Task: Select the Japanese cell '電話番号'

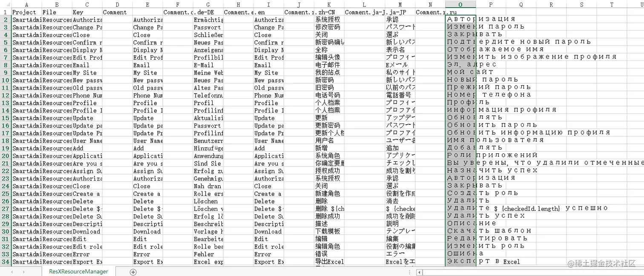Action: tap(400, 95)
